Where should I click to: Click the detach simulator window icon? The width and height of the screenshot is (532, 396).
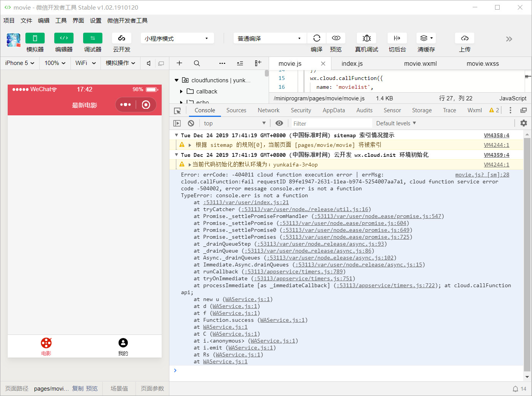pyautogui.click(x=161, y=63)
